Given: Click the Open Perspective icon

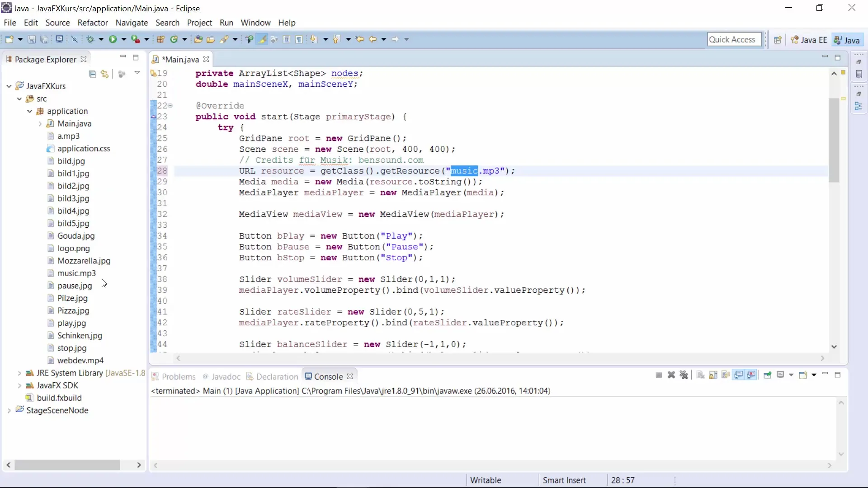Looking at the screenshot, I should tap(778, 40).
